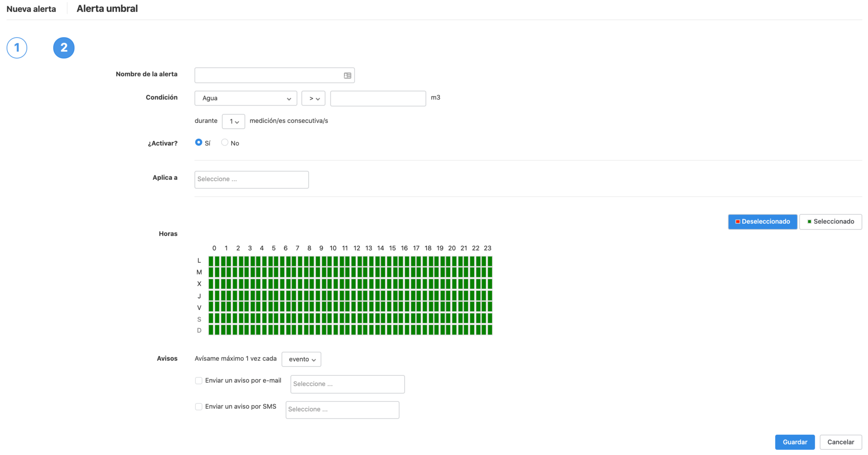The width and height of the screenshot is (868, 455).
Task: Click the alert name input field
Action: pos(274,75)
